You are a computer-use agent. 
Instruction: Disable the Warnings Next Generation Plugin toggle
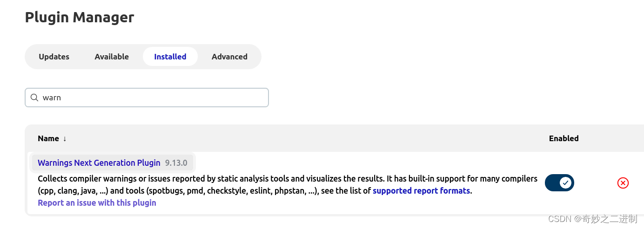click(559, 183)
